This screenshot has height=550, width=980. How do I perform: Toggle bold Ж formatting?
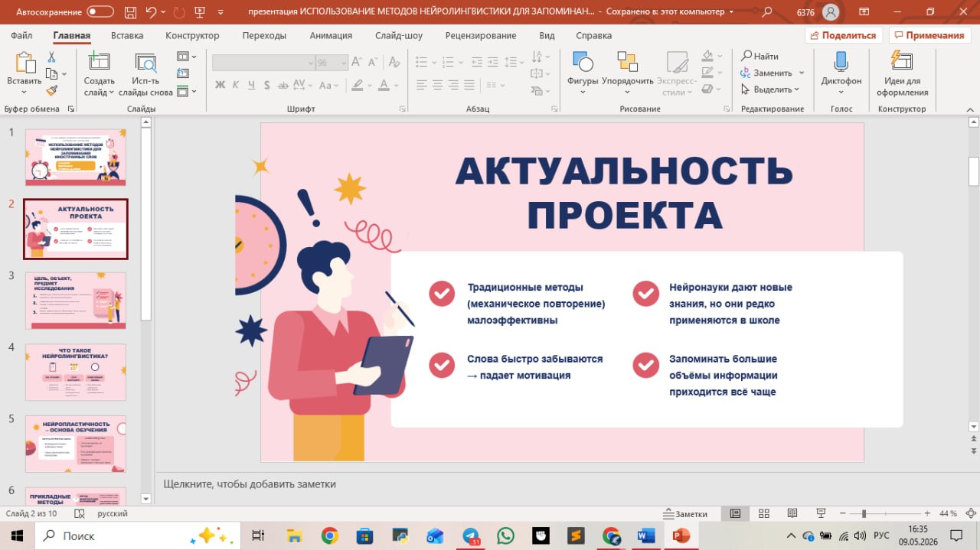point(220,85)
